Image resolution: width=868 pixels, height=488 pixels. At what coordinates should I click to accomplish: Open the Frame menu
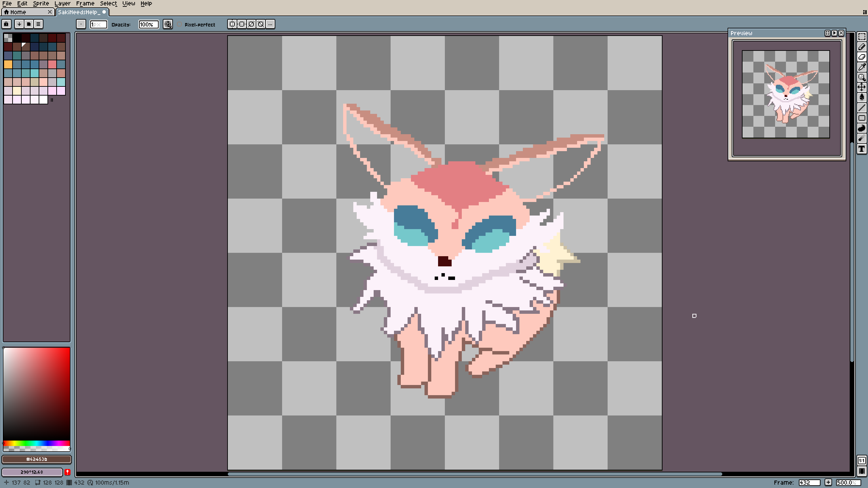[85, 3]
